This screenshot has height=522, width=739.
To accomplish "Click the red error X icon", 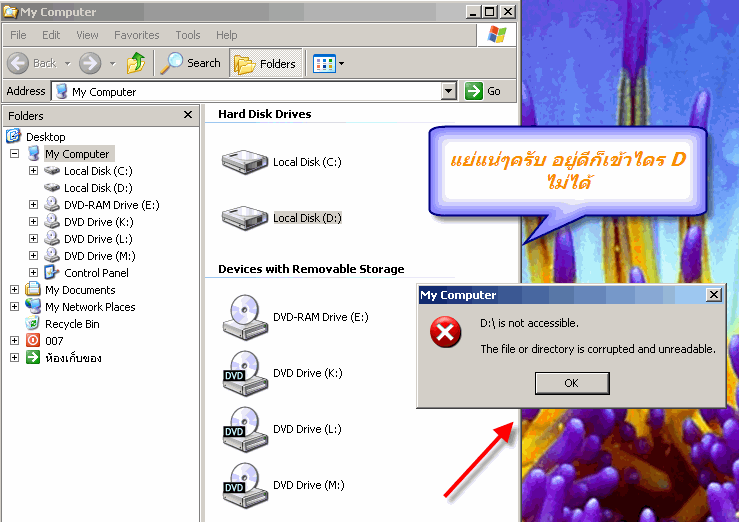I will [x=445, y=332].
